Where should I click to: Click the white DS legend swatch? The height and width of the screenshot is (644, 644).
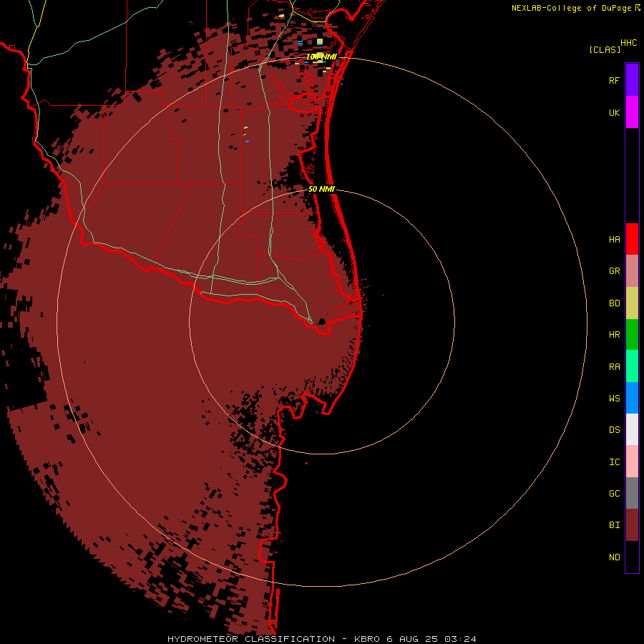click(632, 429)
